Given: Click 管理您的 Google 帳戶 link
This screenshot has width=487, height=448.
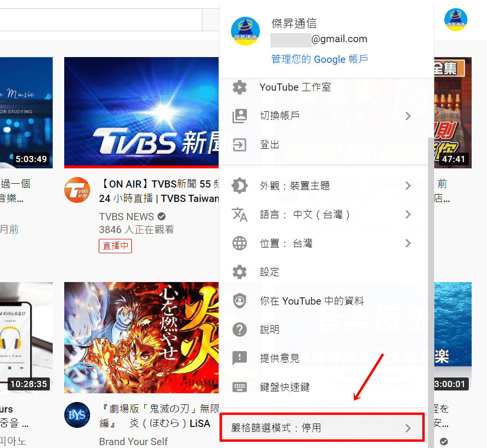Looking at the screenshot, I should [x=320, y=59].
